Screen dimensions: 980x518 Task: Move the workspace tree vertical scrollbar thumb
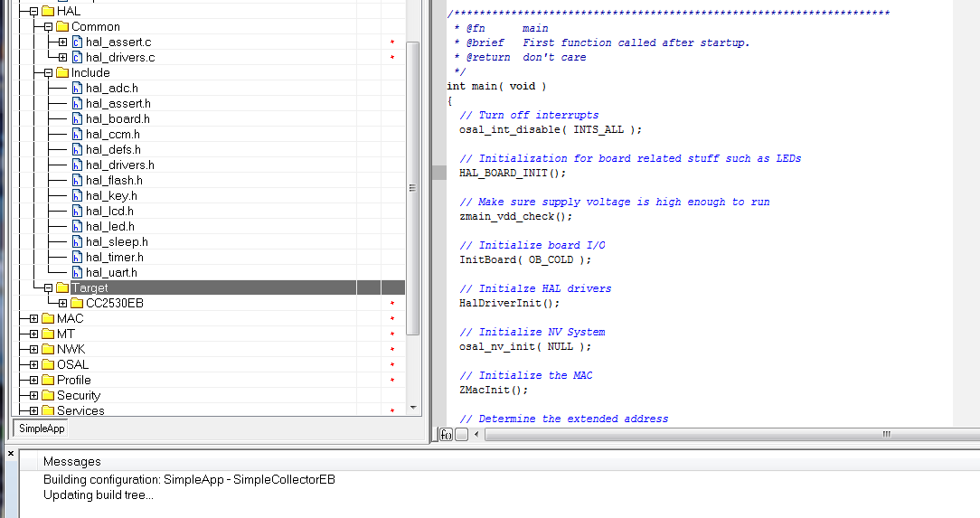click(412, 187)
